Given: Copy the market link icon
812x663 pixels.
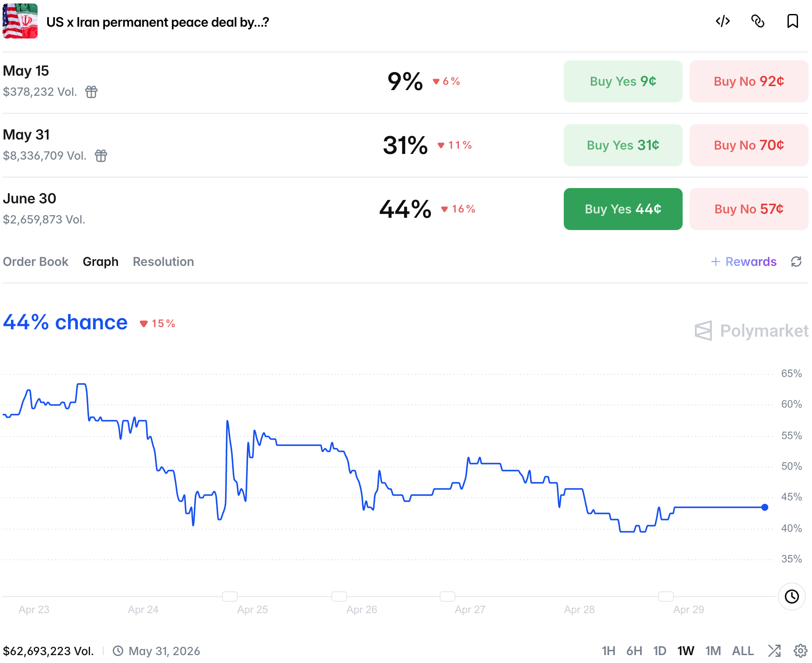Looking at the screenshot, I should [x=758, y=21].
